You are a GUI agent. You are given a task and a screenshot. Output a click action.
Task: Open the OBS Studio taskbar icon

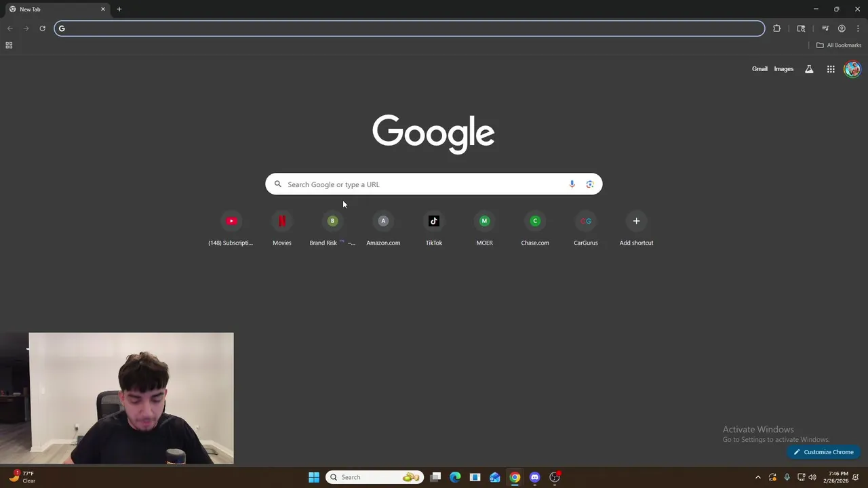click(x=555, y=477)
